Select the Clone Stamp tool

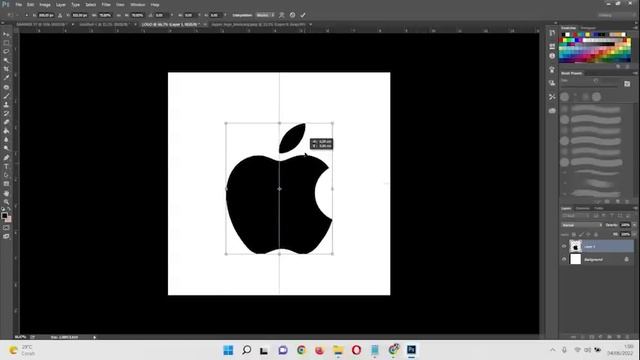[6, 104]
